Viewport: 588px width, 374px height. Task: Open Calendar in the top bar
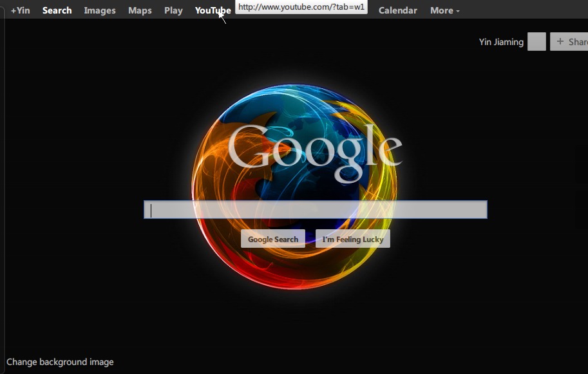[x=398, y=10]
